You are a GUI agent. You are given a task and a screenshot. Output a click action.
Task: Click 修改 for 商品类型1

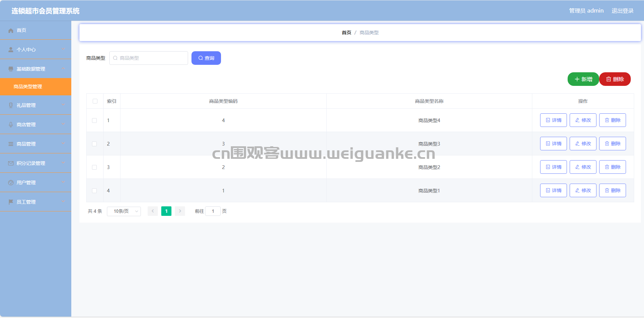[583, 190]
